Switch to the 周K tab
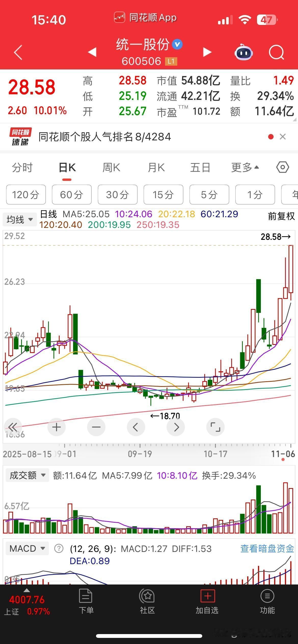Screen dimensions: 298x644 tap(111, 168)
